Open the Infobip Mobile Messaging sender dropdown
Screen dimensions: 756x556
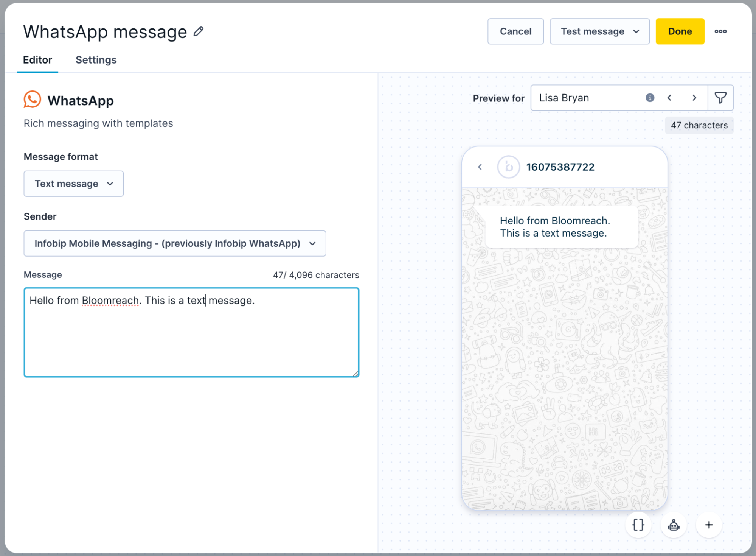[x=175, y=243]
